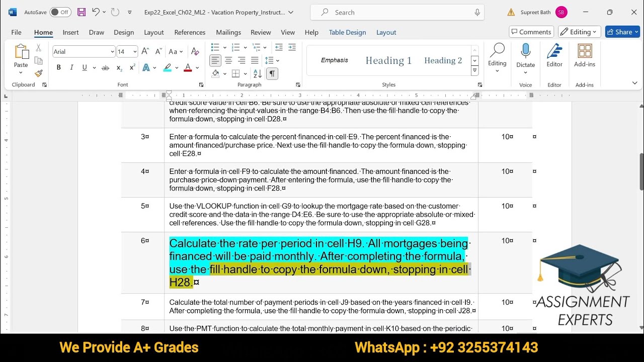Viewport: 644px width, 362px height.
Task: Cut selection with scissors icon
Action: pos(39,48)
